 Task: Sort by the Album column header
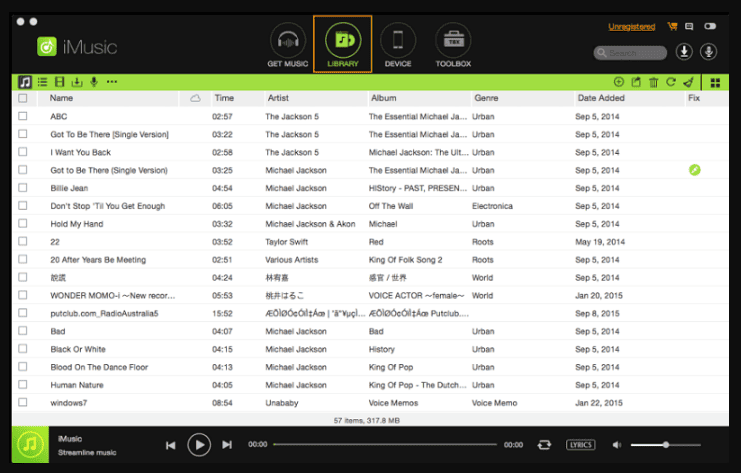pos(383,98)
